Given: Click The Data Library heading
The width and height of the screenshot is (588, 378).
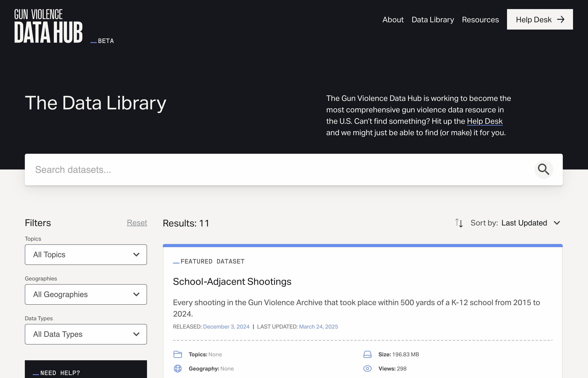Looking at the screenshot, I should coord(96,103).
